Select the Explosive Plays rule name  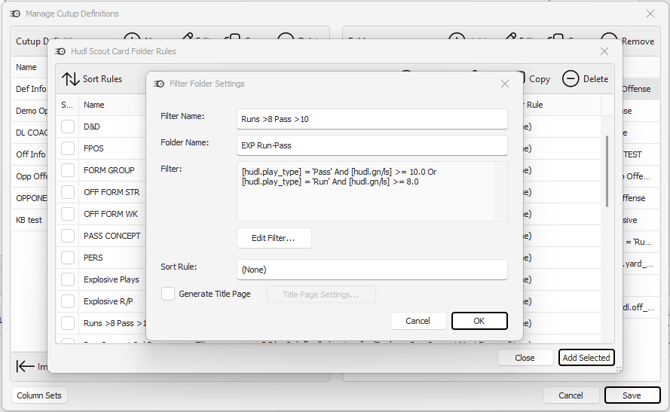pyautogui.click(x=112, y=280)
